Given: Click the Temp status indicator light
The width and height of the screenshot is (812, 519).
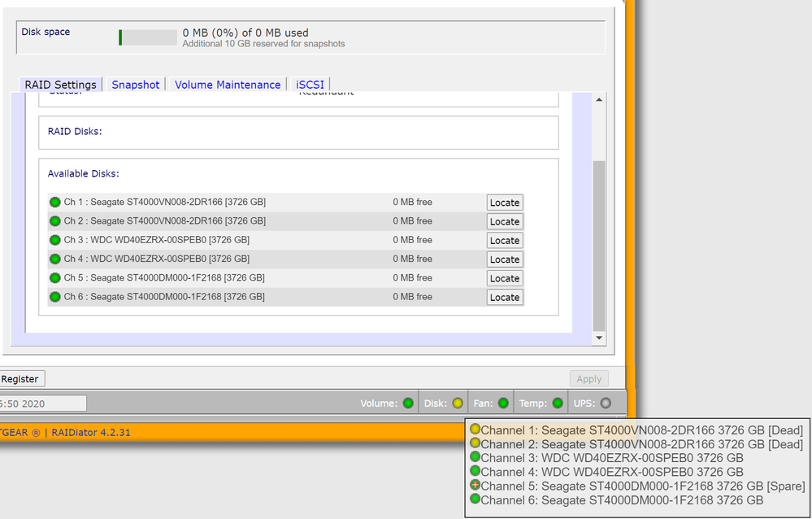Looking at the screenshot, I should [x=558, y=403].
